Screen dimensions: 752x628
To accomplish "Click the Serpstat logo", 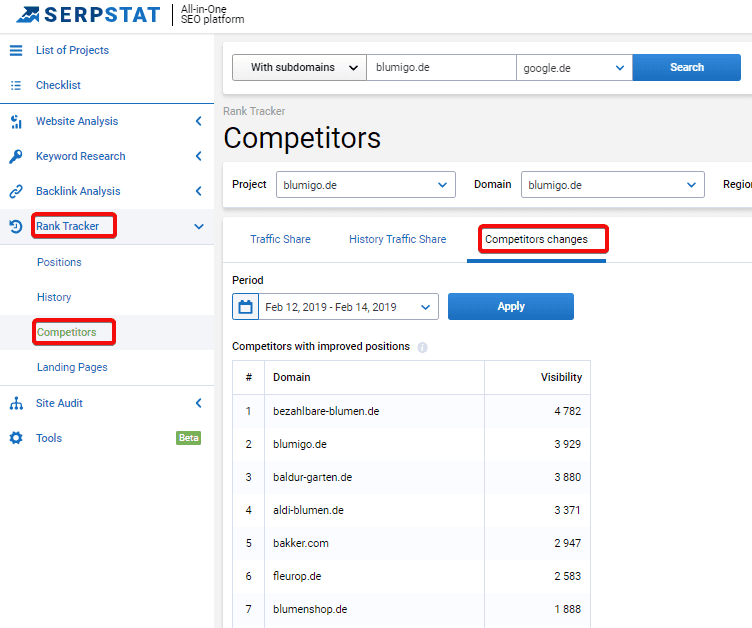I will [88, 15].
